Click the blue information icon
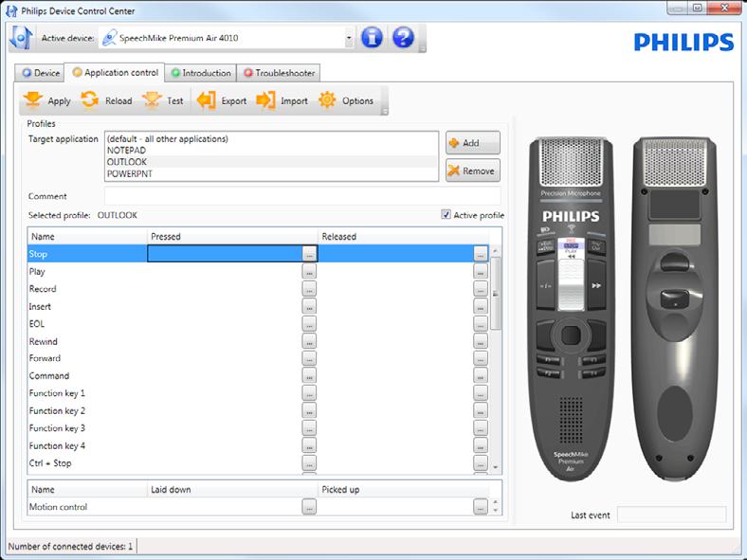The width and height of the screenshot is (747, 560). tap(372, 37)
